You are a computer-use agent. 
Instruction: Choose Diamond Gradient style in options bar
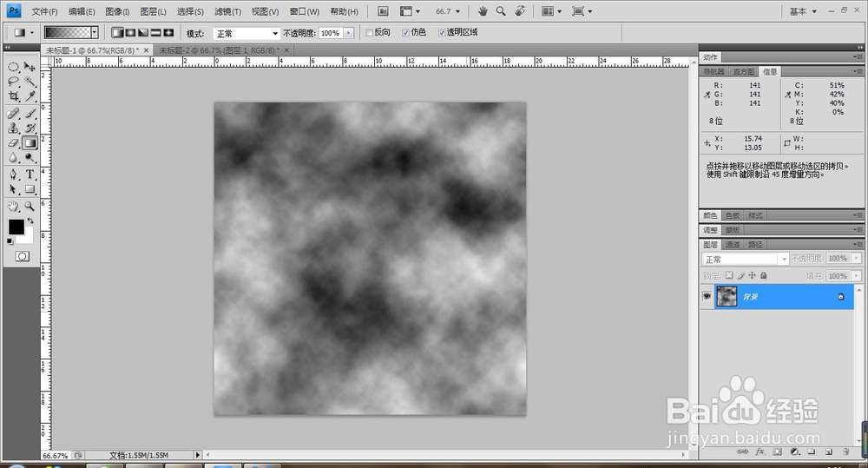pos(168,33)
